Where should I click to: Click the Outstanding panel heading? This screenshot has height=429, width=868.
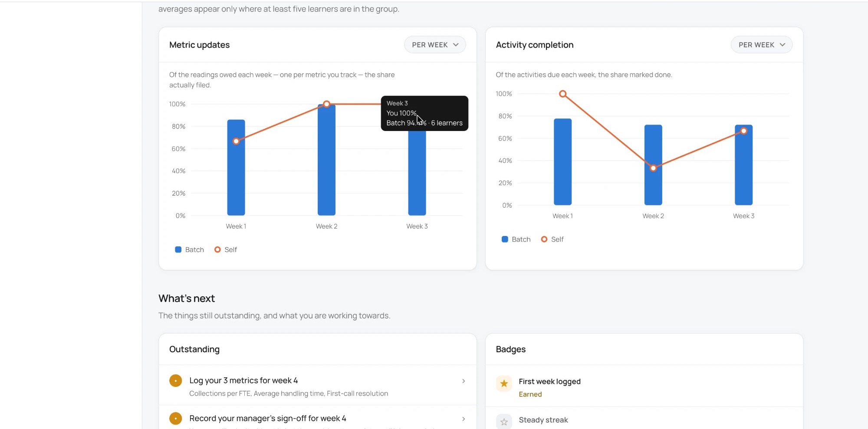pos(194,349)
